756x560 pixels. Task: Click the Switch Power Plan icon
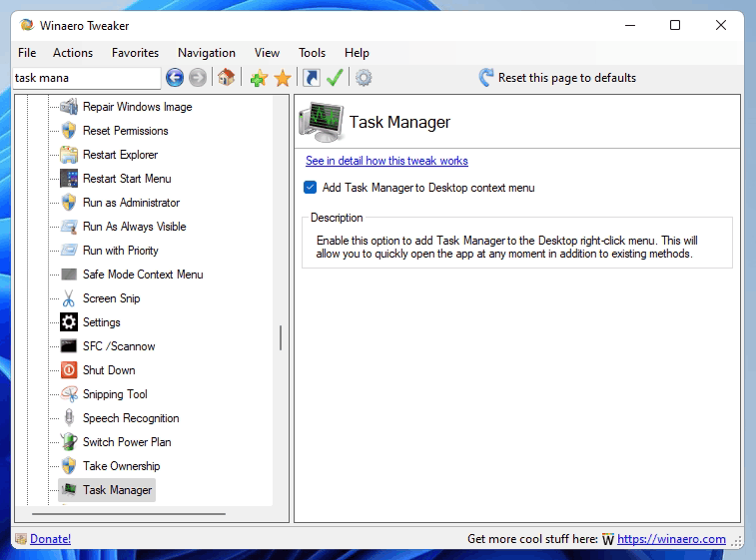[x=69, y=442]
